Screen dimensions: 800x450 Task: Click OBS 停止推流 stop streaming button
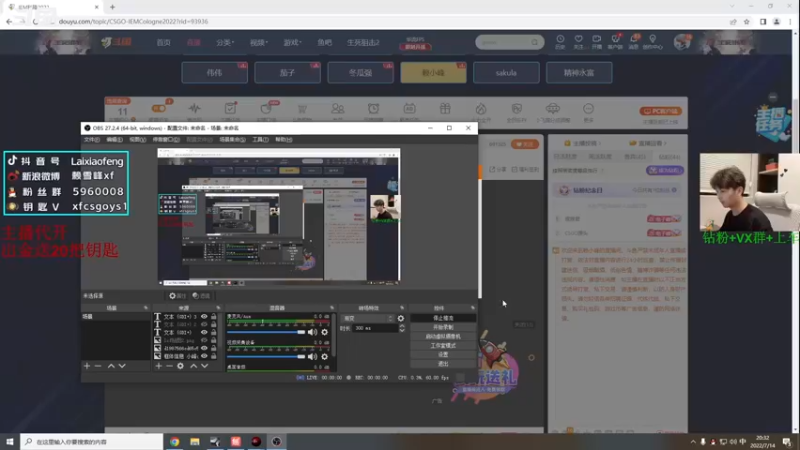pyautogui.click(x=443, y=318)
